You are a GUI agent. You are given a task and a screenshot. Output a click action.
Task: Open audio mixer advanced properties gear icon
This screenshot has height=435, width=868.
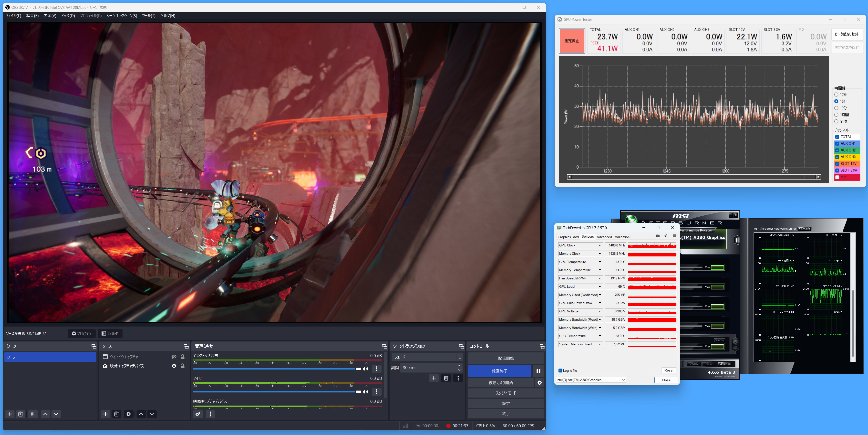198,414
